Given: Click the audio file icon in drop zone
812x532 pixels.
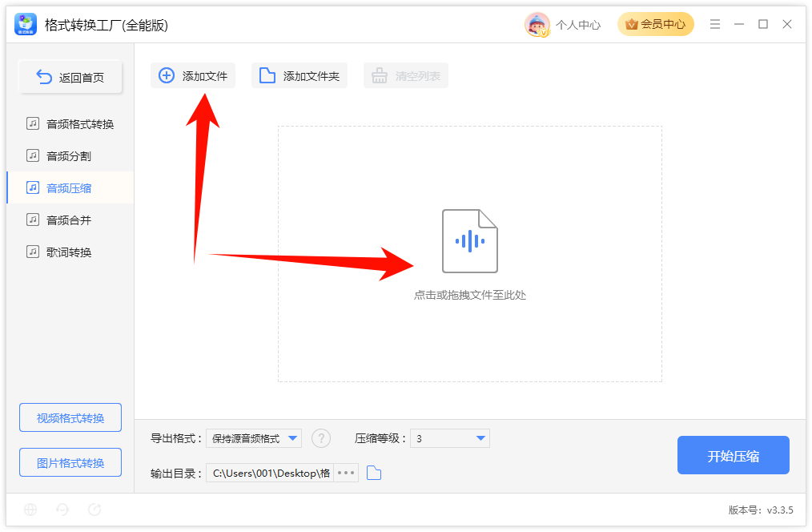Looking at the screenshot, I should [470, 241].
